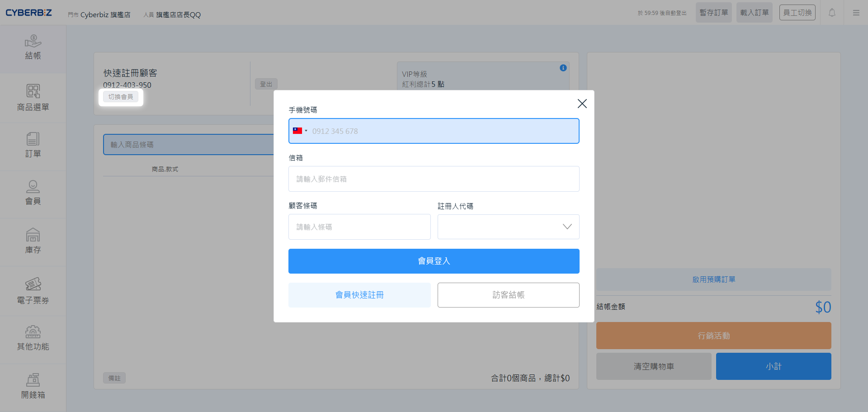Click the VIP info icon
This screenshot has height=412, width=868.
click(x=563, y=68)
